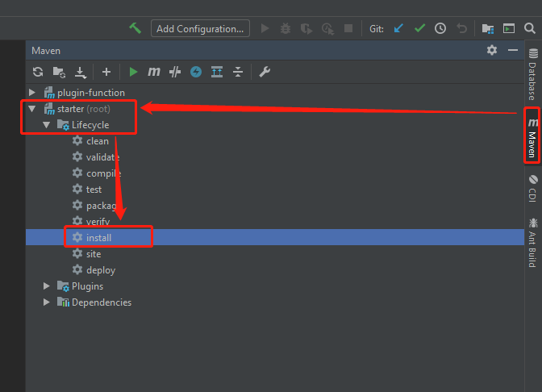The width and height of the screenshot is (542, 392).
Task: Open Project Structure folder icon
Action: 488,29
